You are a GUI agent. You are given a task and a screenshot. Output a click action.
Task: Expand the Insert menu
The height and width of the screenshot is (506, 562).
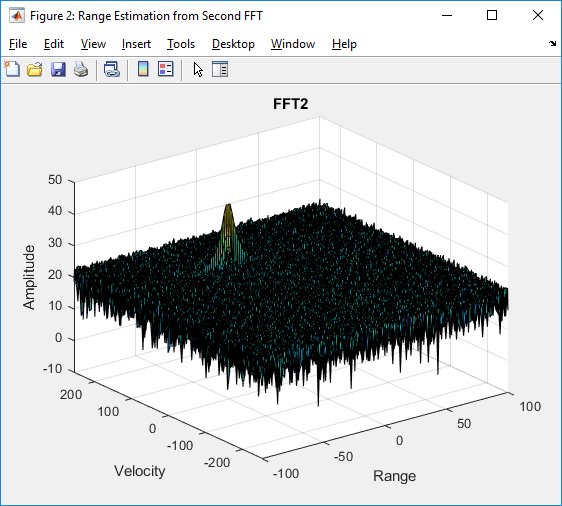tap(136, 44)
